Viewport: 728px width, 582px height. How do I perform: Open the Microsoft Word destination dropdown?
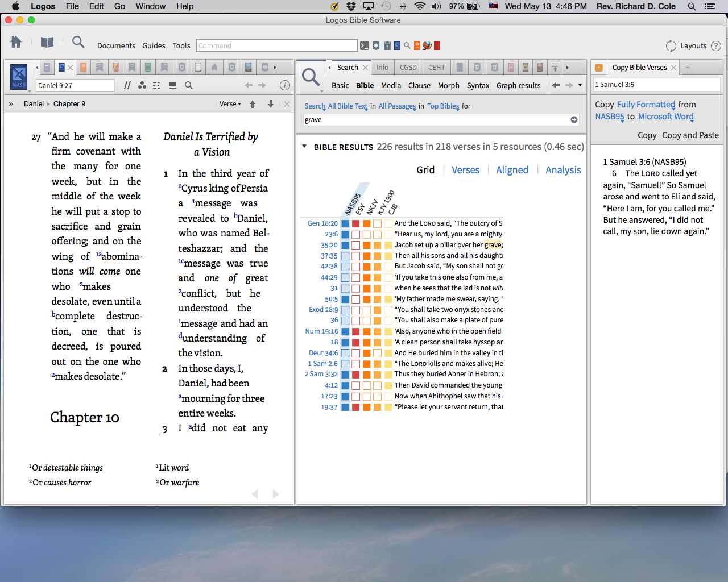click(666, 117)
